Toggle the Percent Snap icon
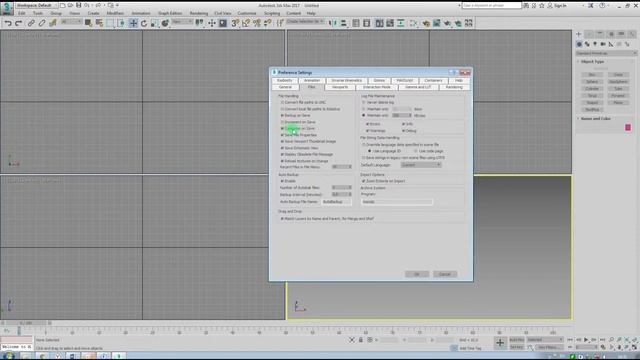The width and height of the screenshot is (640, 360). tap(257, 23)
